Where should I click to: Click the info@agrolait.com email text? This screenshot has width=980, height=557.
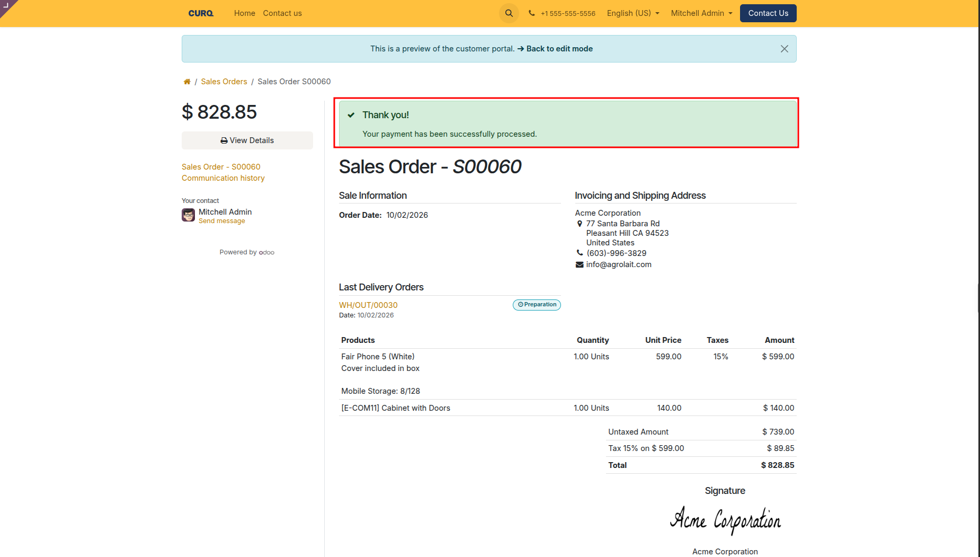pos(619,264)
